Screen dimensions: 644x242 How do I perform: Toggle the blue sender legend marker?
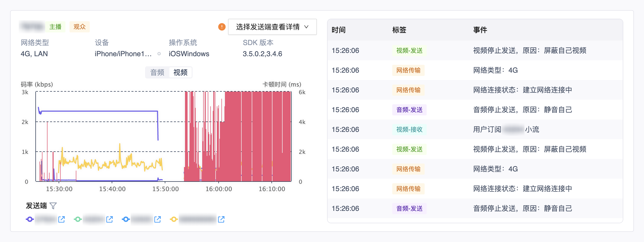[126, 219]
